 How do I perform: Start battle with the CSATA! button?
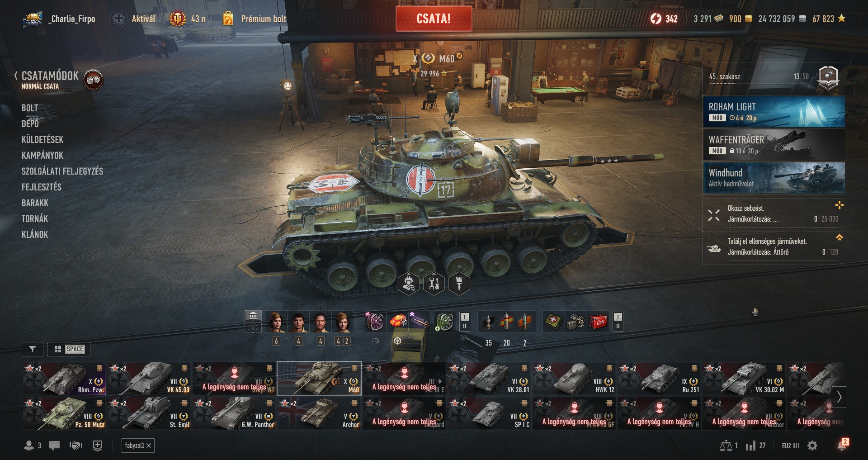click(434, 19)
